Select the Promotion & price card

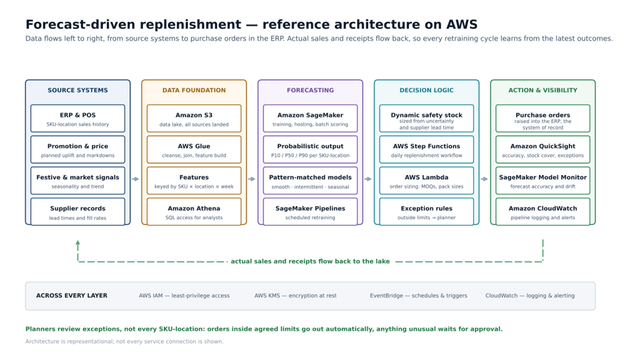point(78,150)
